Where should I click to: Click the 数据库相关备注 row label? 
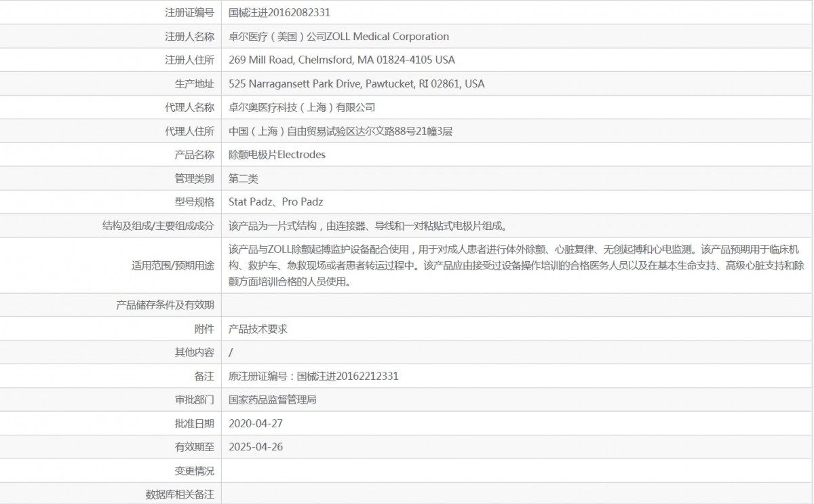[x=180, y=495]
